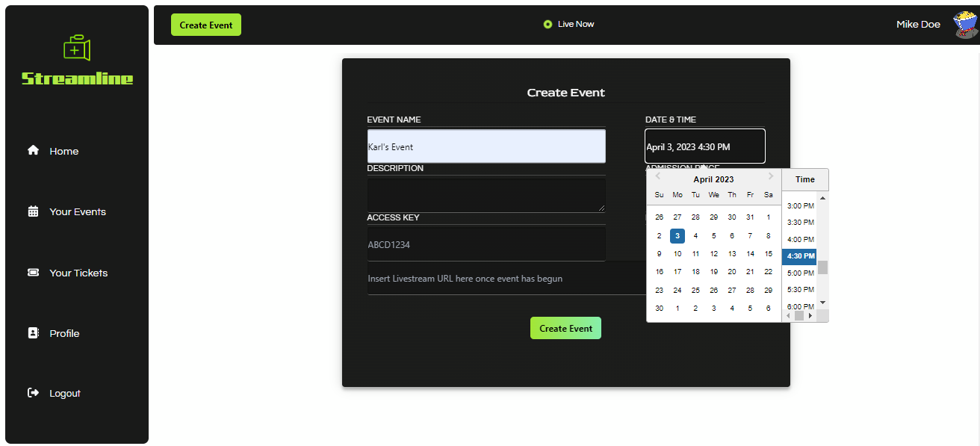
Task: Click the time list horizontal scroll right arrow
Action: coord(810,316)
